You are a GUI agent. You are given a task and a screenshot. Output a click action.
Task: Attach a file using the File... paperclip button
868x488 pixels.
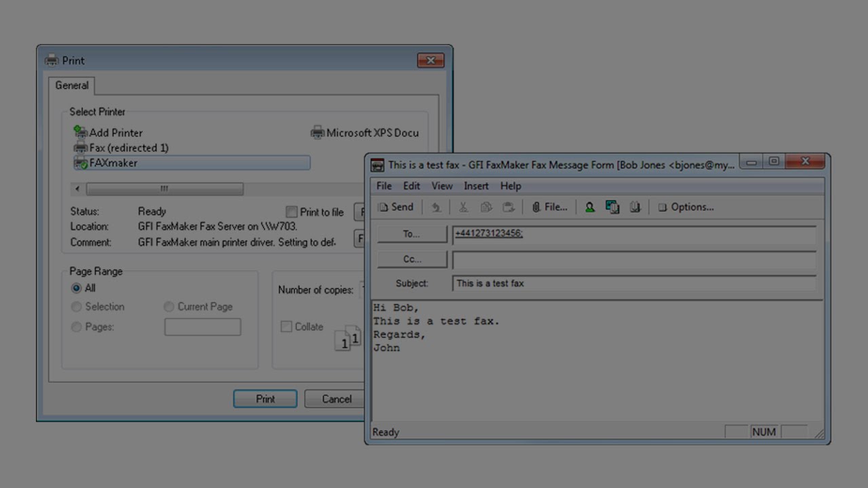coord(549,207)
